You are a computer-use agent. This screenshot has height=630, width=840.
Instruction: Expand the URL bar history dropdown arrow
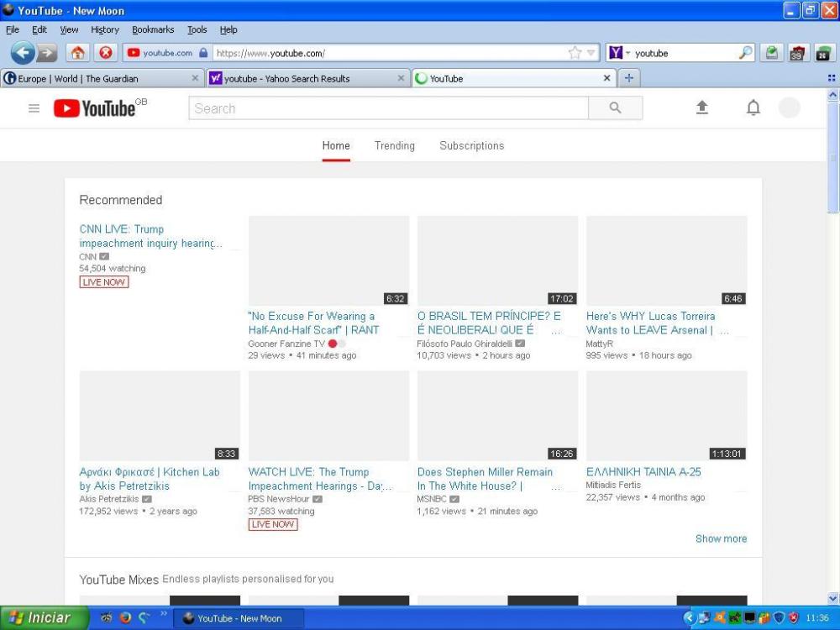pos(591,53)
